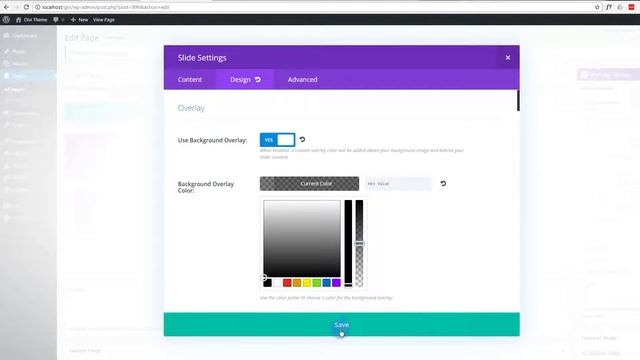
Task: Reload the page in the browser
Action: (x=26, y=7)
